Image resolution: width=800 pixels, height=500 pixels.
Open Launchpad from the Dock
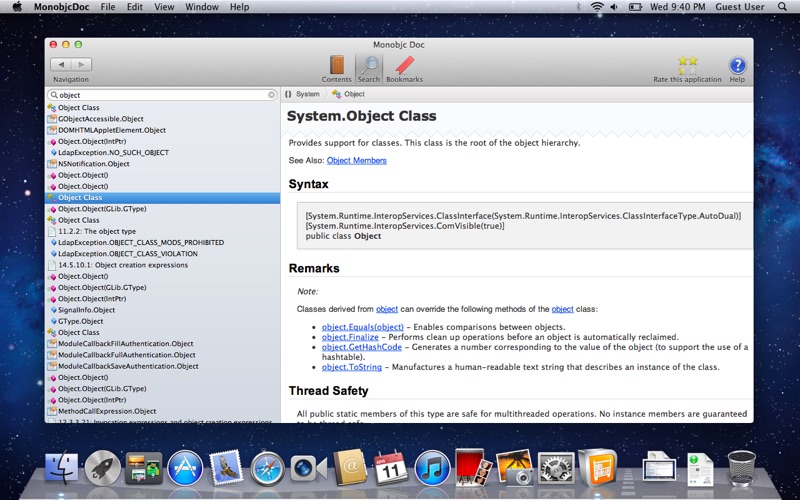[103, 468]
